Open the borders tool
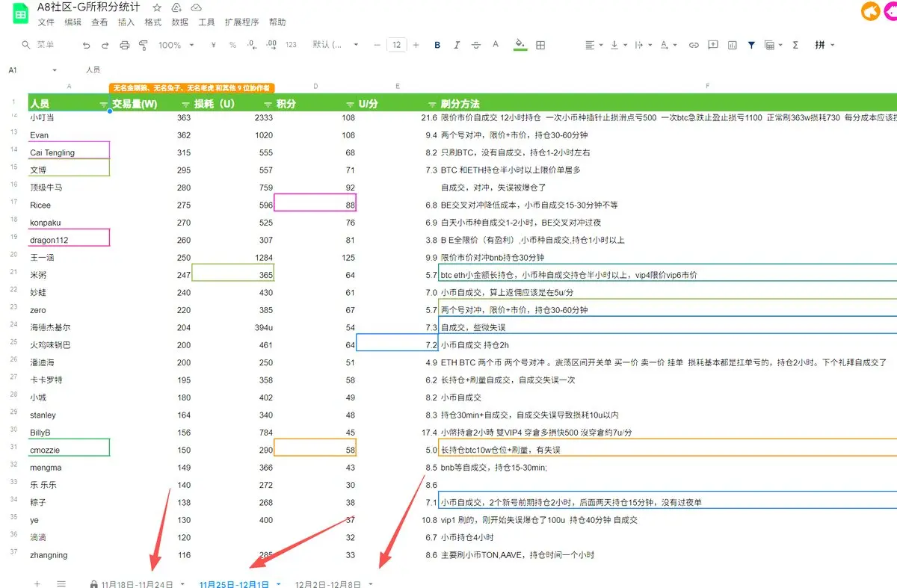897x588 pixels. tap(540, 46)
